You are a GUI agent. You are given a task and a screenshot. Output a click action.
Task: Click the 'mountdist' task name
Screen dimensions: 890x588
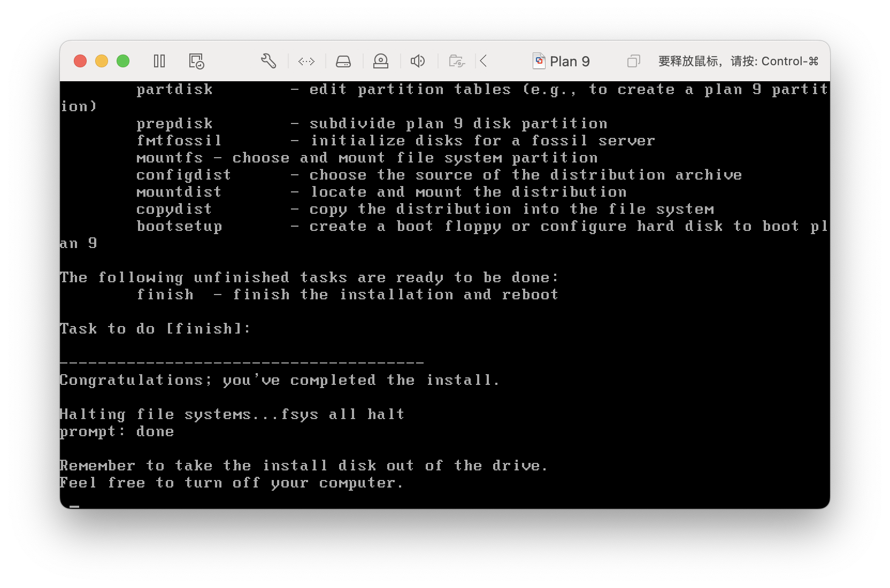(x=179, y=192)
